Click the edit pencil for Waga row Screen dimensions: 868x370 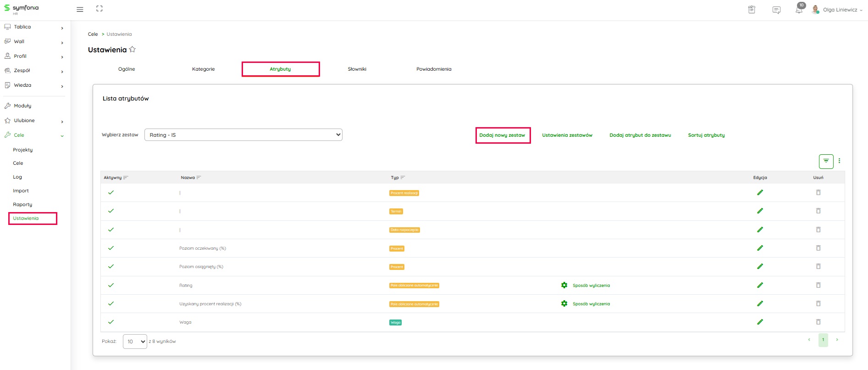[760, 322]
